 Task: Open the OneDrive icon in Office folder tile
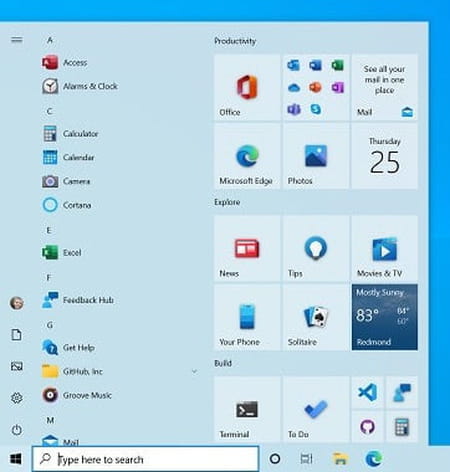coord(294,87)
